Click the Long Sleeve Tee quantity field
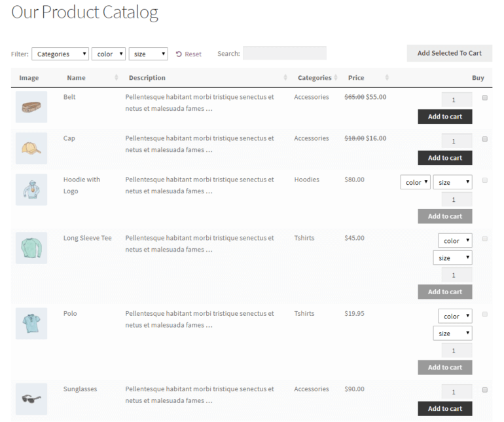 (457, 275)
